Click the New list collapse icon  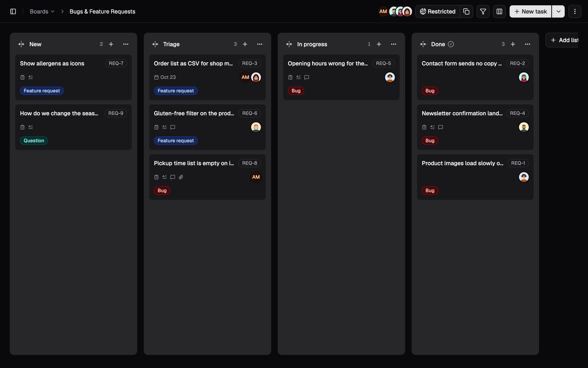[x=21, y=44]
